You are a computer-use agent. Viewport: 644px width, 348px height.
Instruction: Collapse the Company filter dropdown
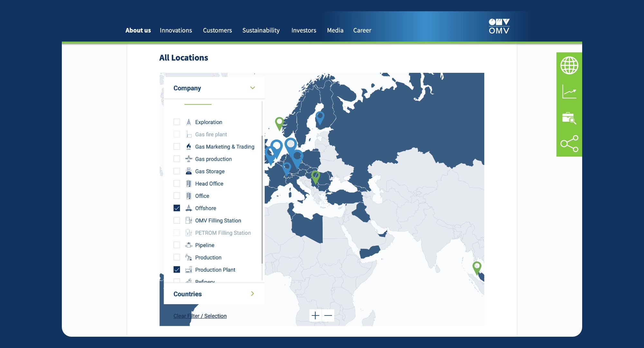point(252,88)
